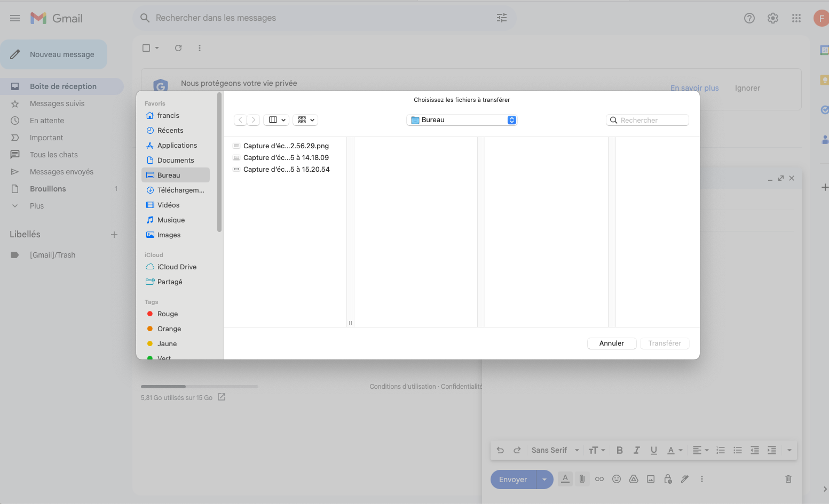The image size is (829, 504).
Task: Click the insert photo icon
Action: click(x=651, y=479)
